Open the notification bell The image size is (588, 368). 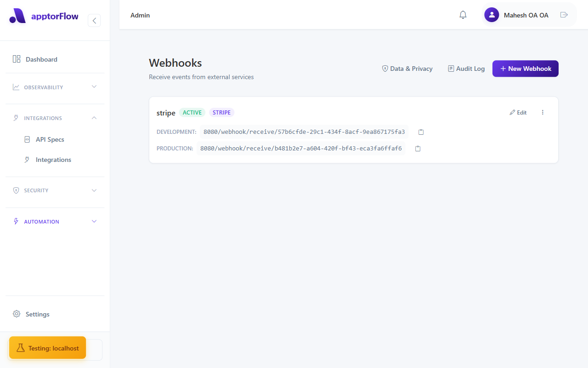463,15
